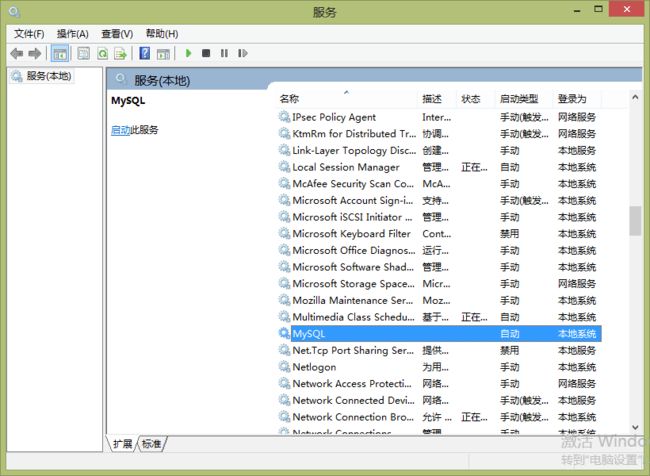Select Microsoft iSCSI Initiator service
This screenshot has height=476, width=650.
tap(439, 217)
